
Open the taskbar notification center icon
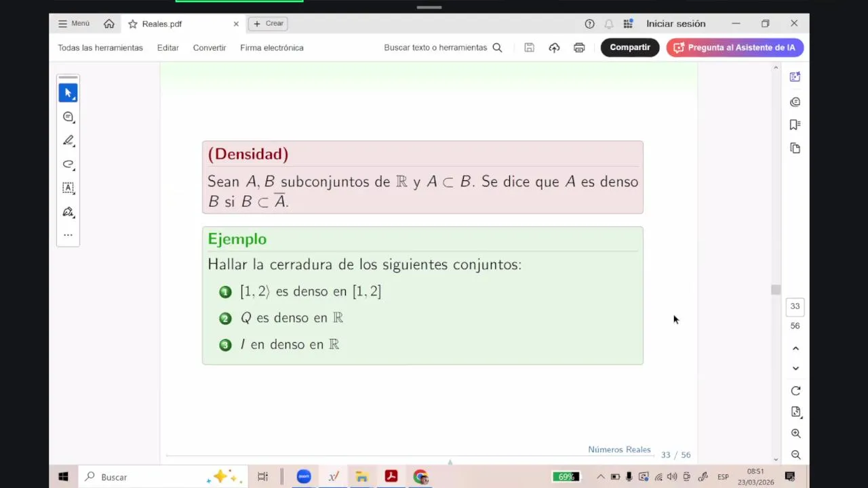point(790,477)
